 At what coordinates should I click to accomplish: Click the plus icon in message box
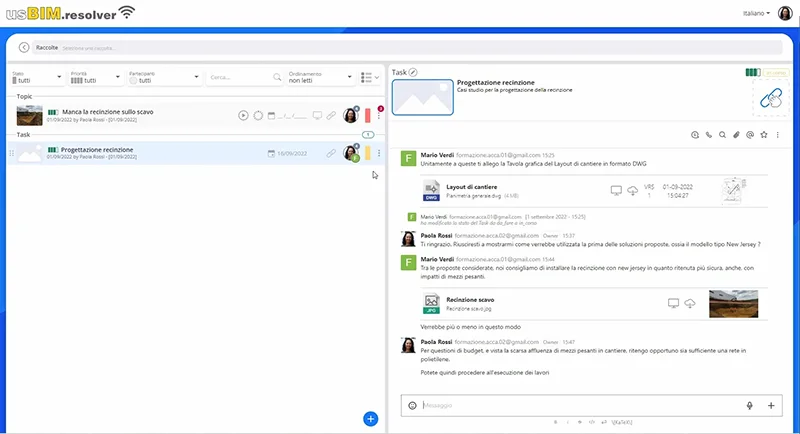[771, 405]
